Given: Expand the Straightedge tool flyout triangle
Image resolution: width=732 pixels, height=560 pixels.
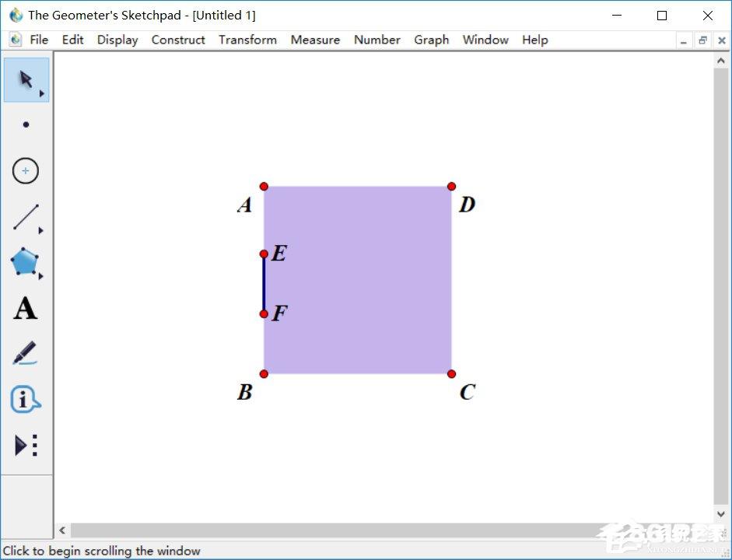Looking at the screenshot, I should (x=41, y=230).
